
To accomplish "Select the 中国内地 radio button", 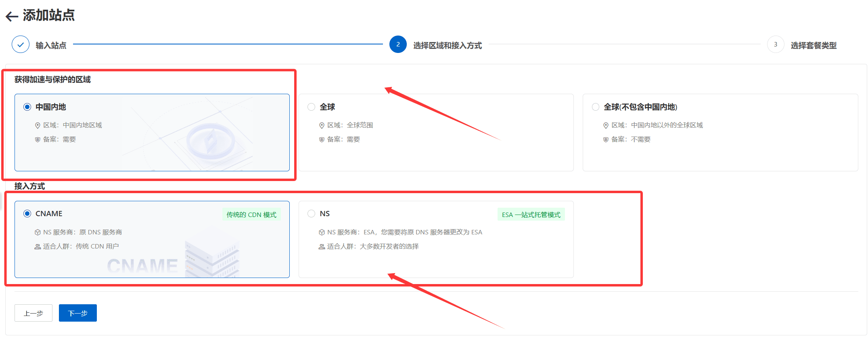I will [27, 107].
